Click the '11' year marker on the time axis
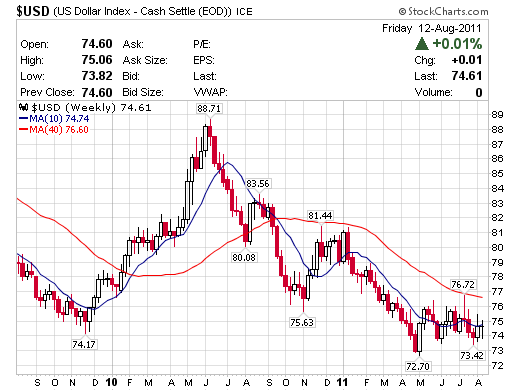The image size is (520, 391). coord(342,382)
